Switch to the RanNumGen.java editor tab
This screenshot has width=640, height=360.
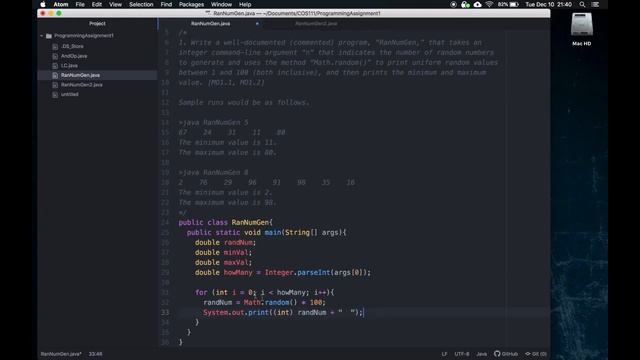point(211,24)
